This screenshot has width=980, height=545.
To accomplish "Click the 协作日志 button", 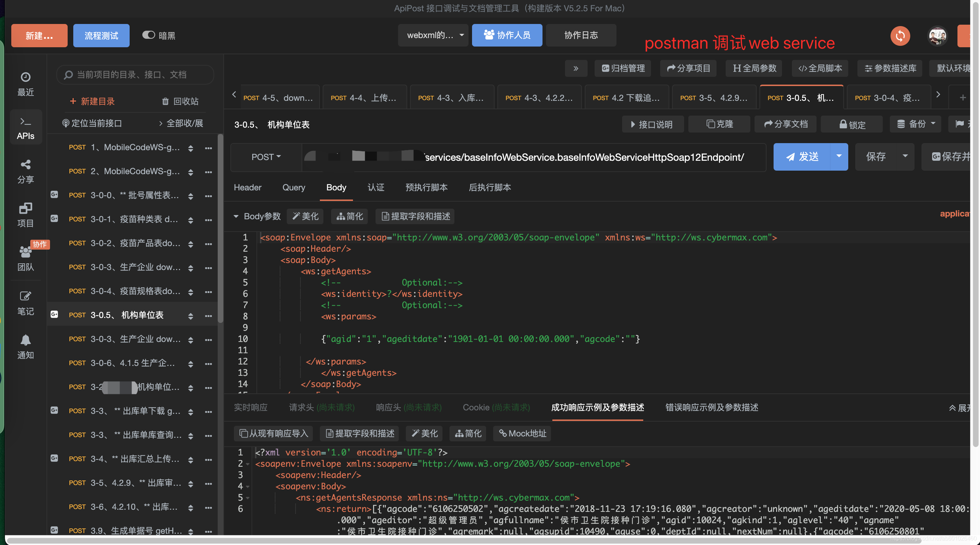I will click(x=581, y=35).
